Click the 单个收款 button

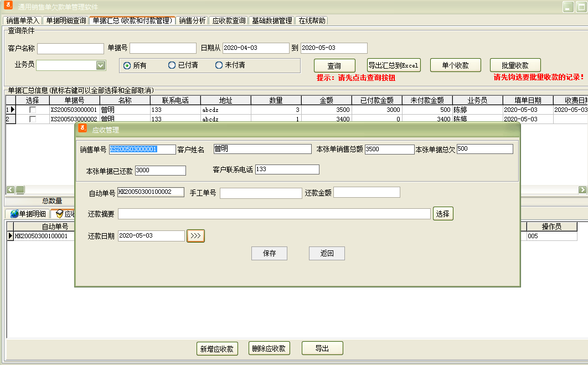click(455, 65)
